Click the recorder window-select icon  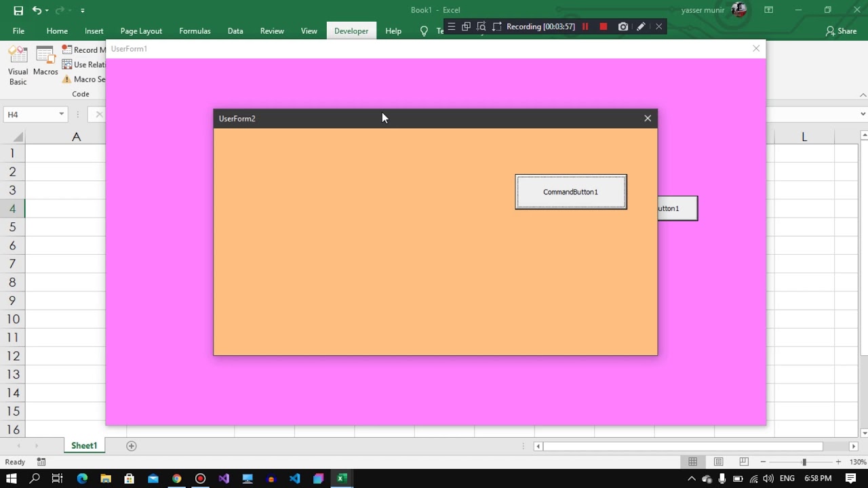coord(466,26)
